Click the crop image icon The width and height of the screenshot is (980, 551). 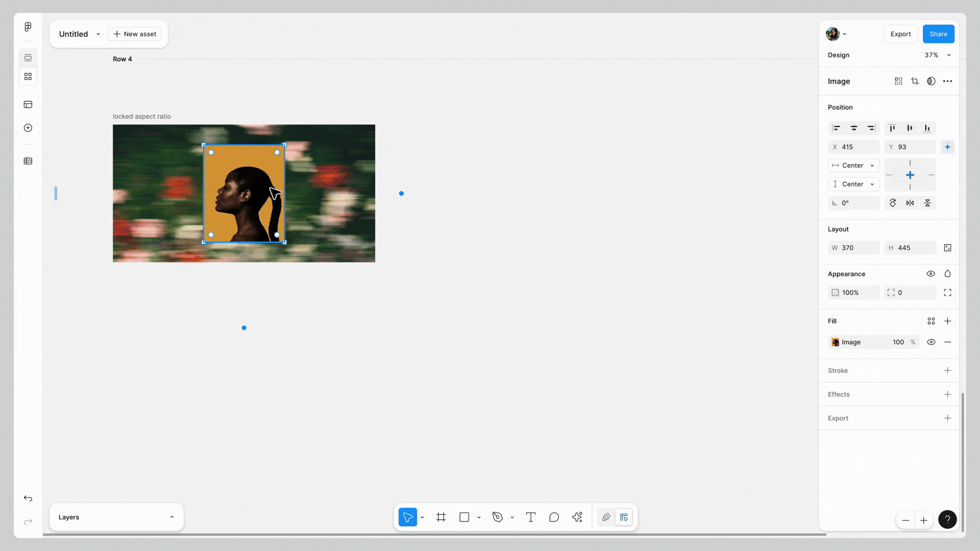915,81
